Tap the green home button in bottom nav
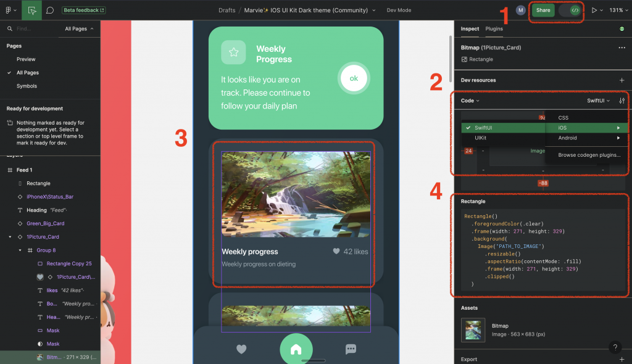 (296, 349)
